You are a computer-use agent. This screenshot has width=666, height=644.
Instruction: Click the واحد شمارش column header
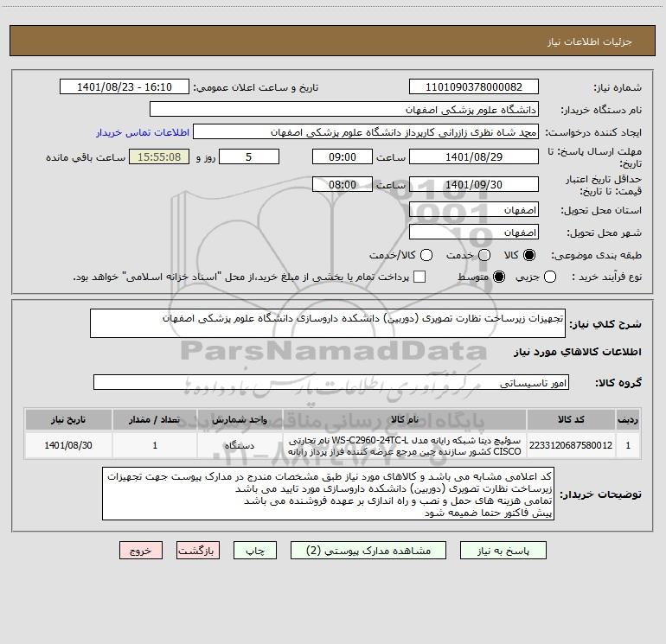click(240, 419)
